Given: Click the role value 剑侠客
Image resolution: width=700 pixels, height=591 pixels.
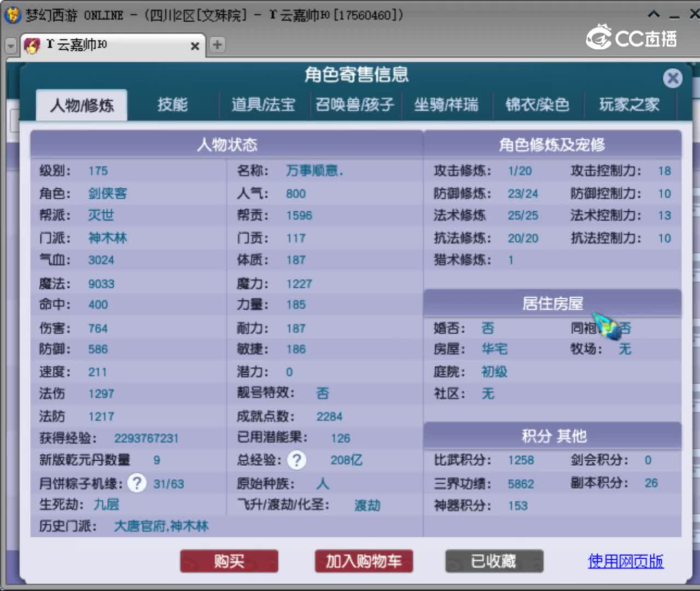Looking at the screenshot, I should pyautogui.click(x=108, y=193).
